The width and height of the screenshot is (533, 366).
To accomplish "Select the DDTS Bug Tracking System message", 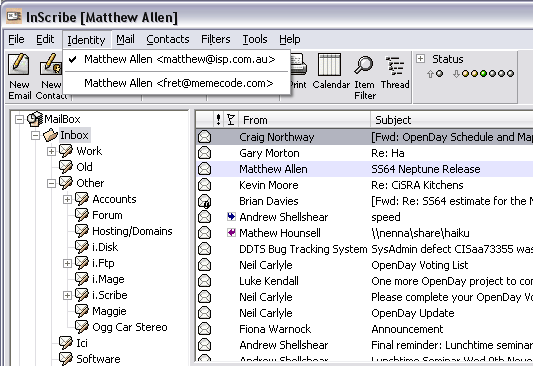I will click(364, 249).
